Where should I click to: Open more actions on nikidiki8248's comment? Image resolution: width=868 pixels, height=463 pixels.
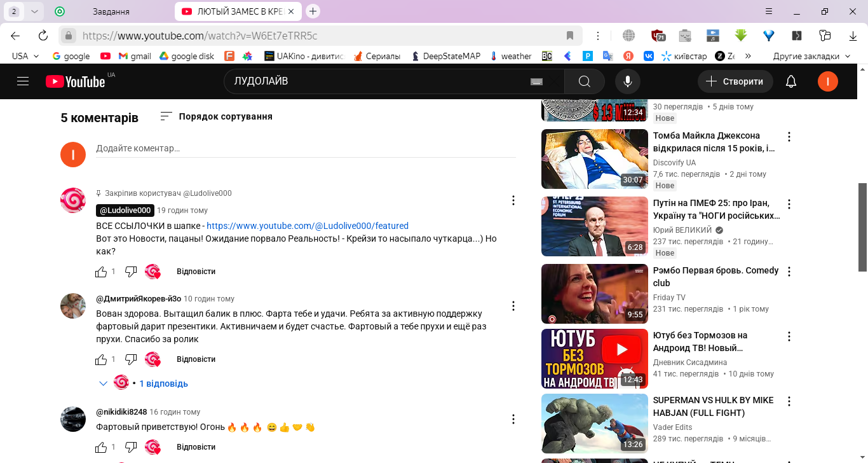513,419
